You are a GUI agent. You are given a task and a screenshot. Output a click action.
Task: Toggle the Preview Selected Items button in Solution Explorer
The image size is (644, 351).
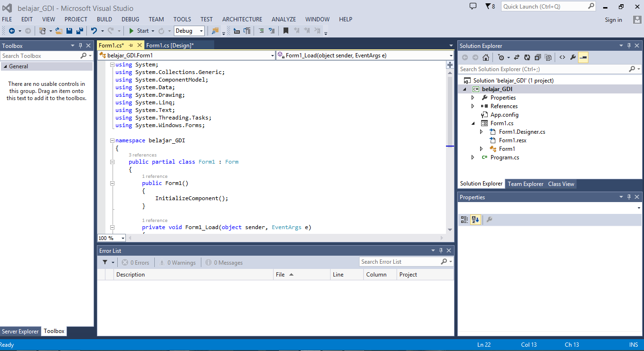click(583, 57)
